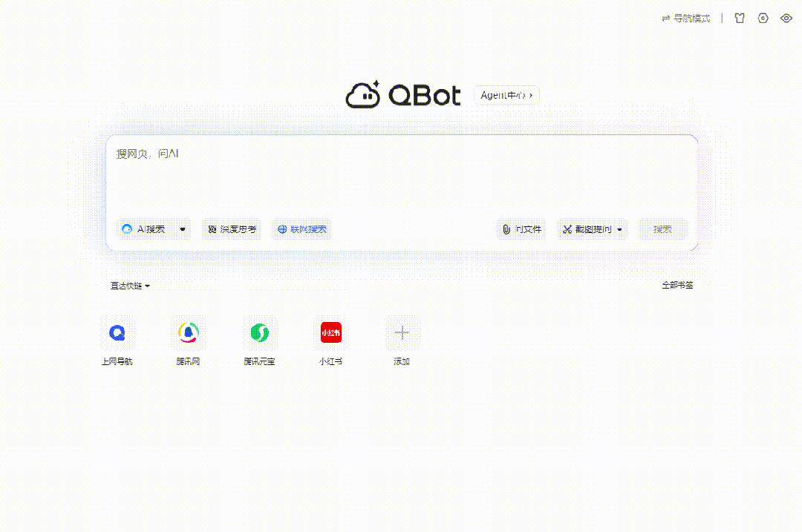Open the 小红书 shortcut icon
Screen dimensions: 802x532
331,333
